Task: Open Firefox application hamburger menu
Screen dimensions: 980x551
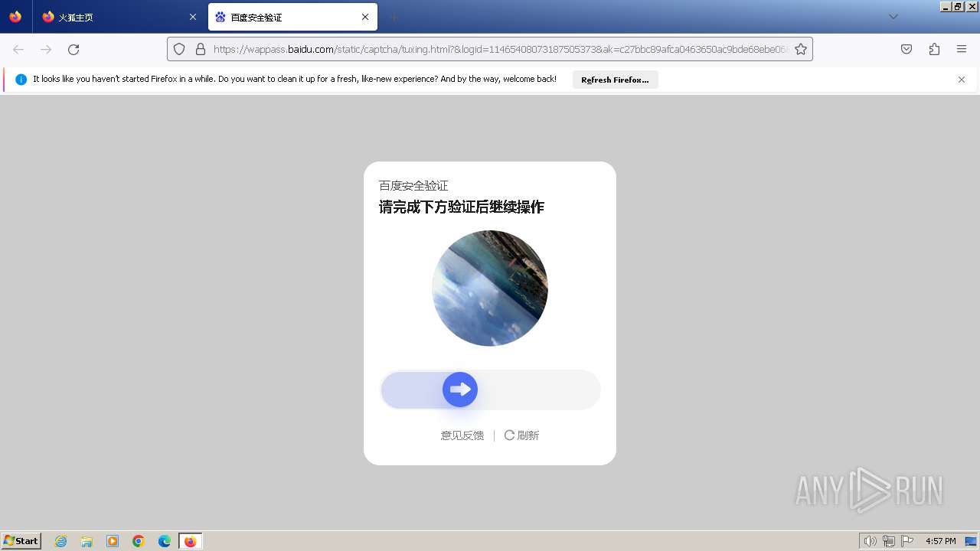Action: coord(962,49)
